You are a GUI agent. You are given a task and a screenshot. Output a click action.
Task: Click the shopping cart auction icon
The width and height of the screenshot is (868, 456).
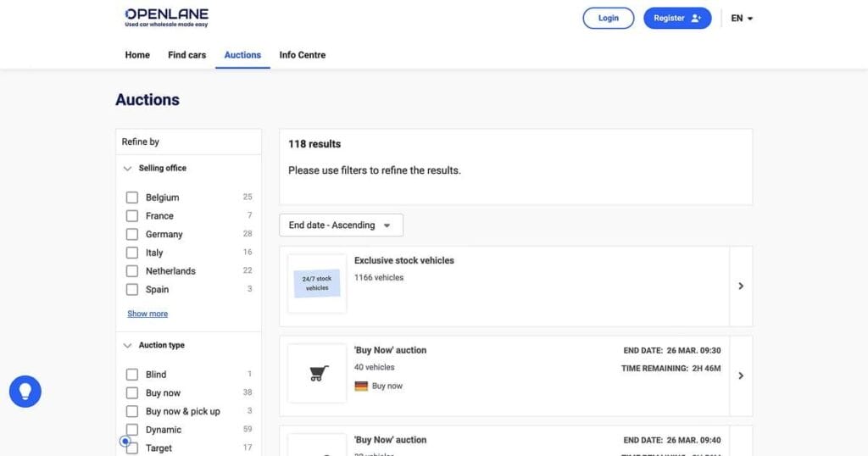pyautogui.click(x=318, y=374)
